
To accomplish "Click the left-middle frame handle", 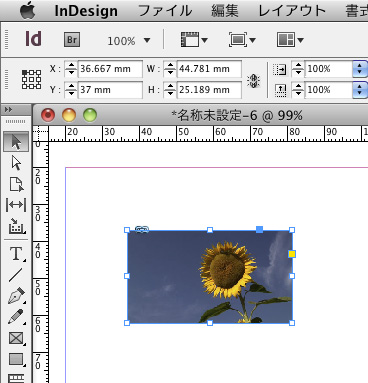I will pyautogui.click(x=127, y=276).
